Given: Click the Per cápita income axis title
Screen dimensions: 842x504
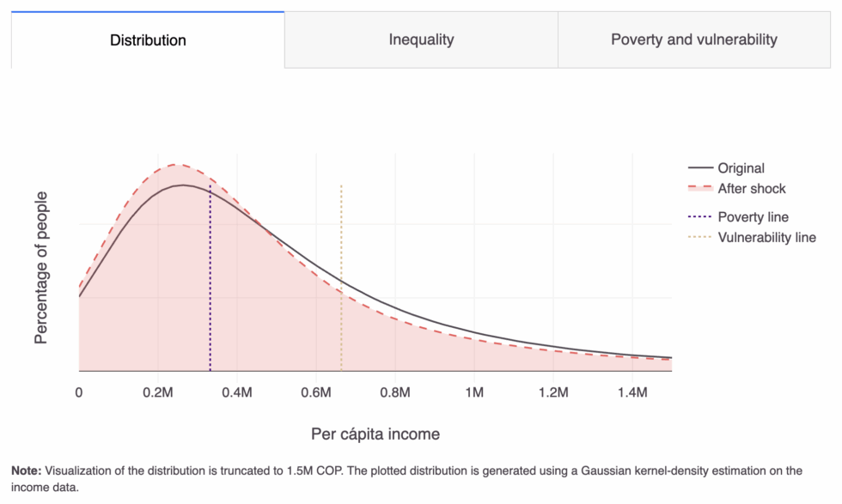Looking at the screenshot, I should pos(375,434).
